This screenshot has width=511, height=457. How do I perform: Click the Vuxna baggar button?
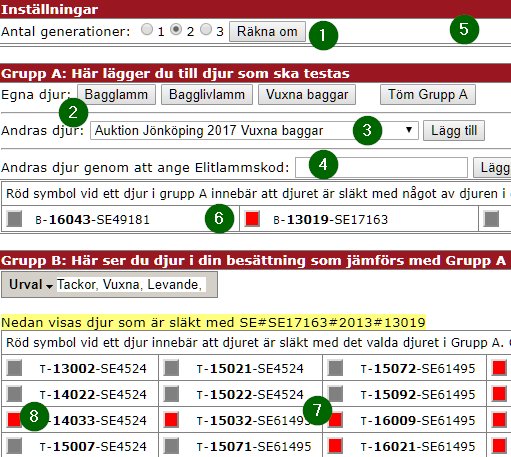click(307, 95)
